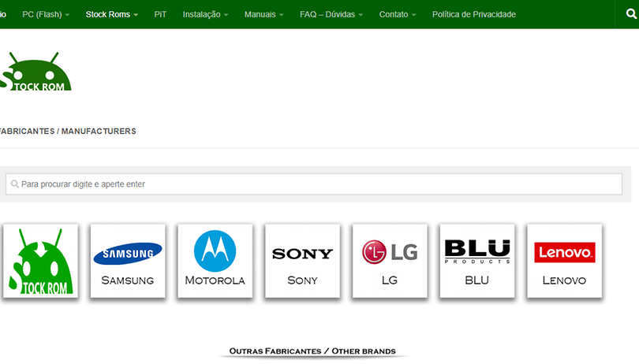Click the Fabricantes / Manufacturers heading
Viewport: 639px width, 364px height.
click(67, 131)
